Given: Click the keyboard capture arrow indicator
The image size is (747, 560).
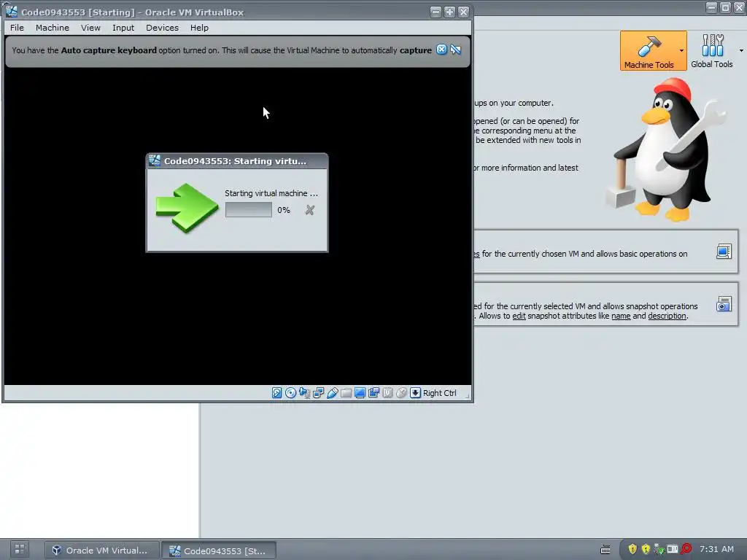Looking at the screenshot, I should click(415, 393).
